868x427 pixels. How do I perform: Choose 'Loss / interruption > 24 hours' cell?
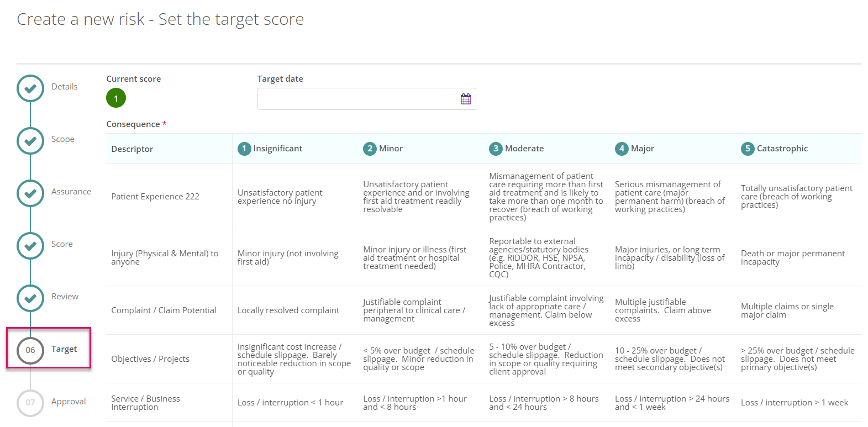(x=672, y=403)
